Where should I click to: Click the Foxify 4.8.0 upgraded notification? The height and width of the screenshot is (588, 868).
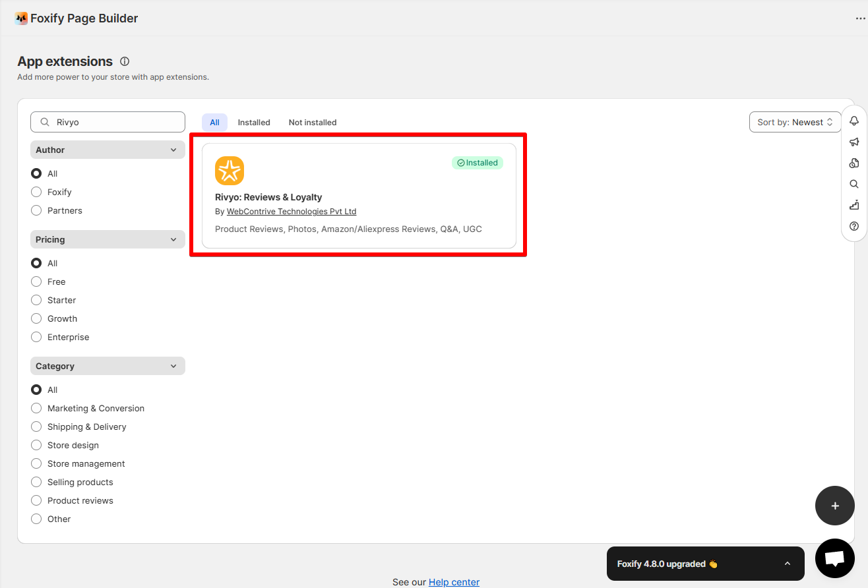(705, 564)
